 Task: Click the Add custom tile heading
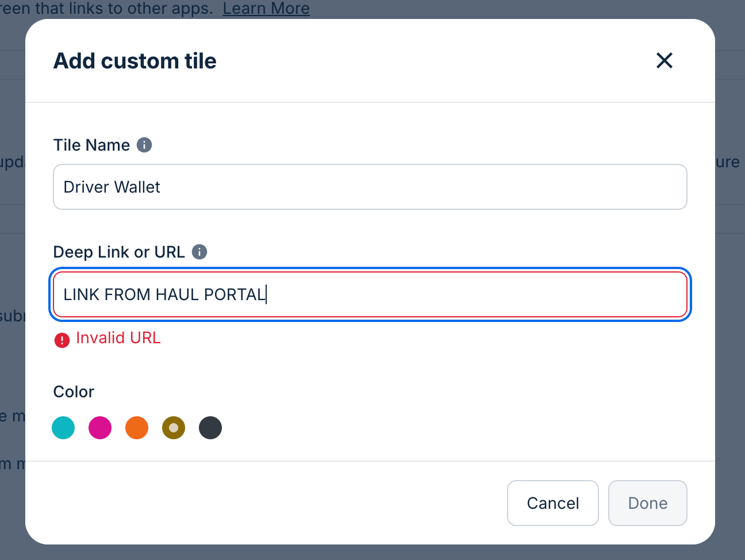[135, 61]
